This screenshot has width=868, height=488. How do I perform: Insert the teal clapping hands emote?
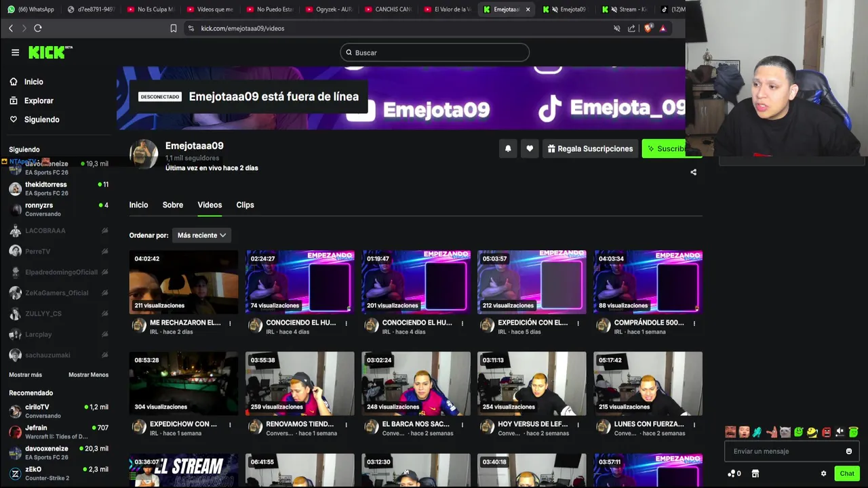pyautogui.click(x=757, y=432)
